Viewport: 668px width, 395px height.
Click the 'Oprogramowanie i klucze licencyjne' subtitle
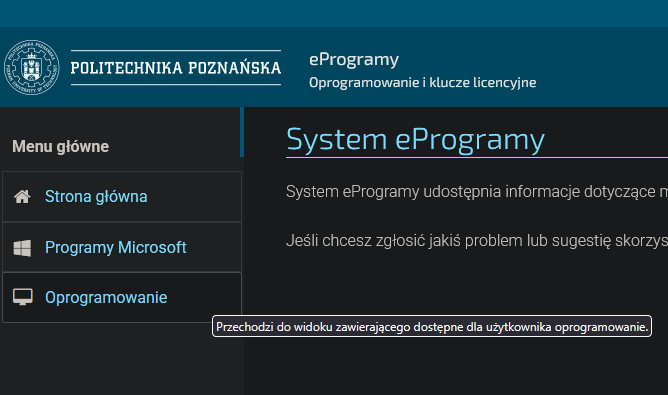coord(422,82)
